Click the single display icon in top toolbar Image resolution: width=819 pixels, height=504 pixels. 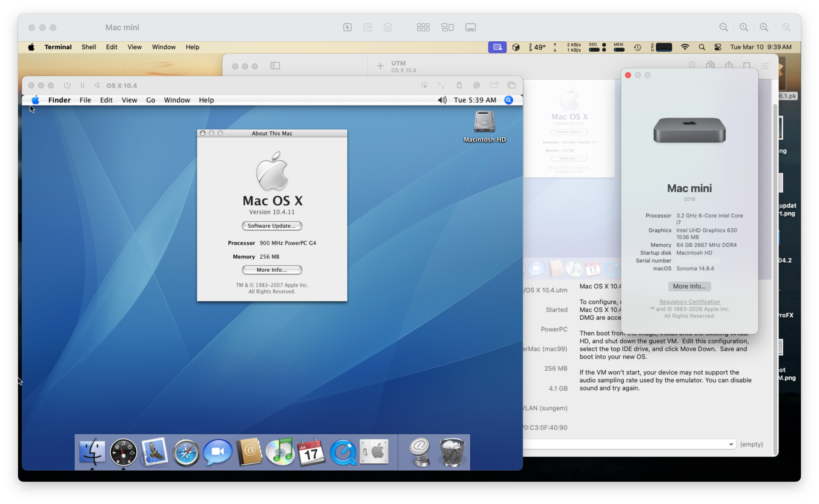click(470, 27)
